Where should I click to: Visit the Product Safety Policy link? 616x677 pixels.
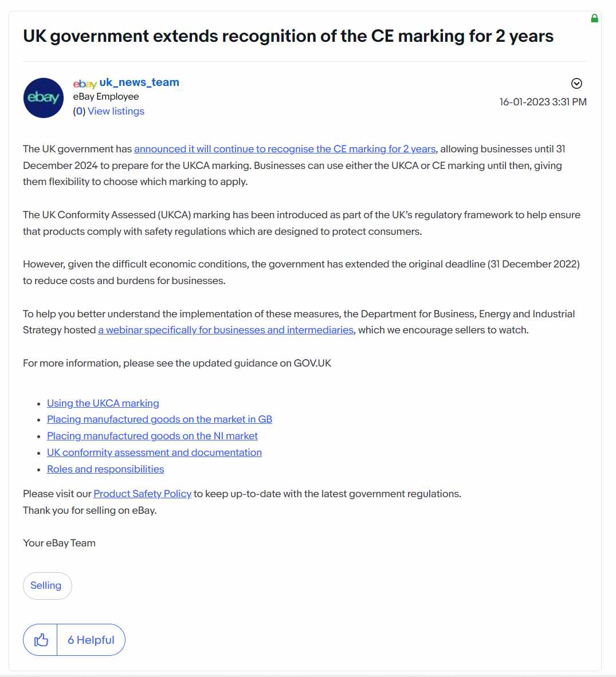click(142, 494)
